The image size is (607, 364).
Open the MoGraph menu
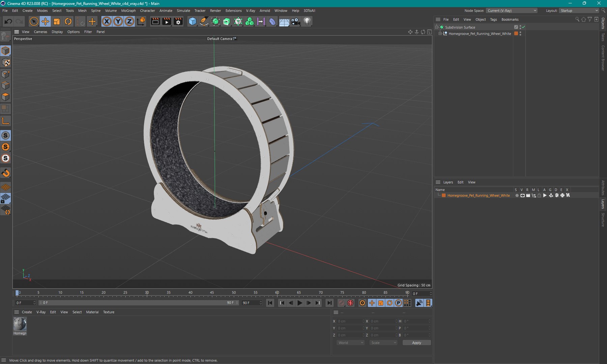pos(128,11)
